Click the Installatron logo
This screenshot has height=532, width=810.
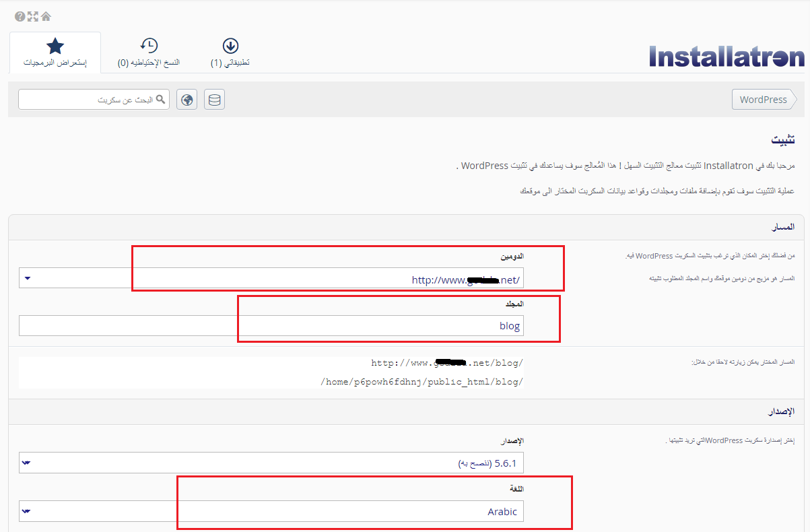tap(727, 56)
